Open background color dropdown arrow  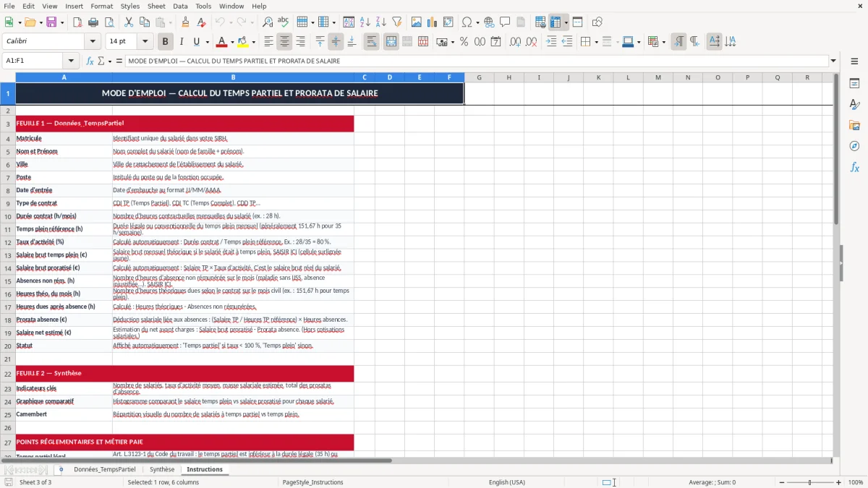tap(253, 41)
